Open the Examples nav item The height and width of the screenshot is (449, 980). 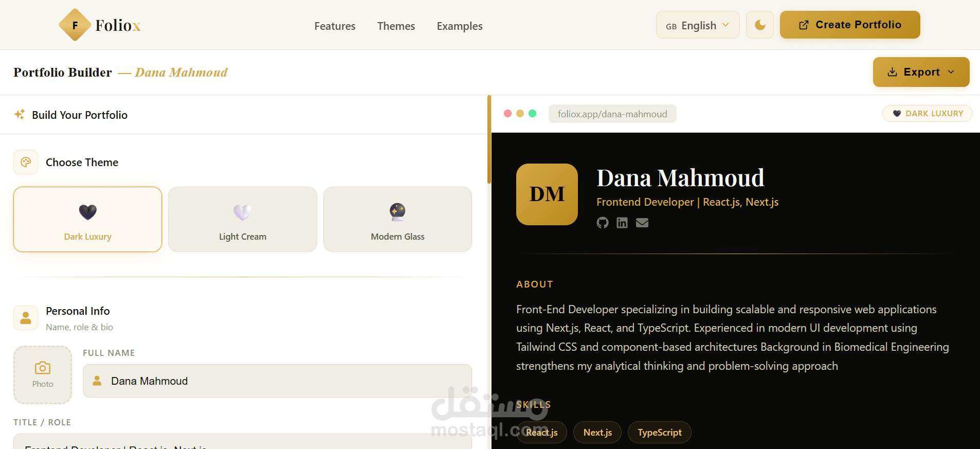[460, 26]
